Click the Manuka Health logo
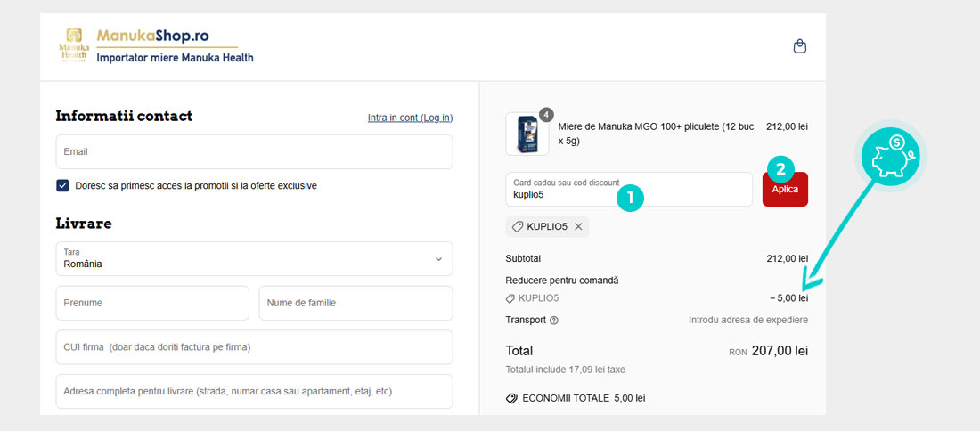The image size is (980, 431). (74, 46)
